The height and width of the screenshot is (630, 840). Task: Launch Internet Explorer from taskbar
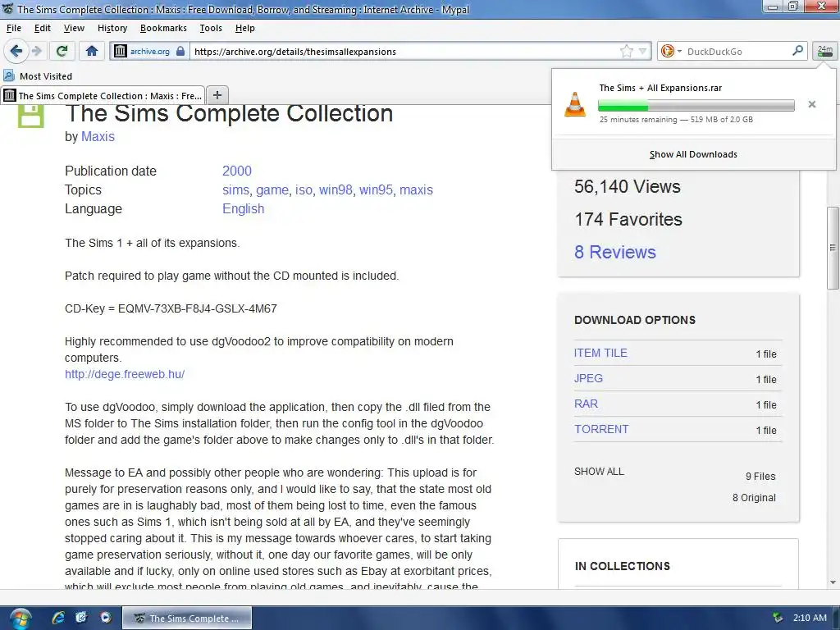(58, 618)
